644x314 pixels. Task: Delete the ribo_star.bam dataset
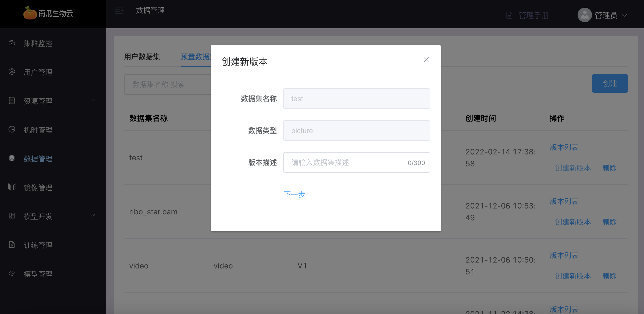609,222
